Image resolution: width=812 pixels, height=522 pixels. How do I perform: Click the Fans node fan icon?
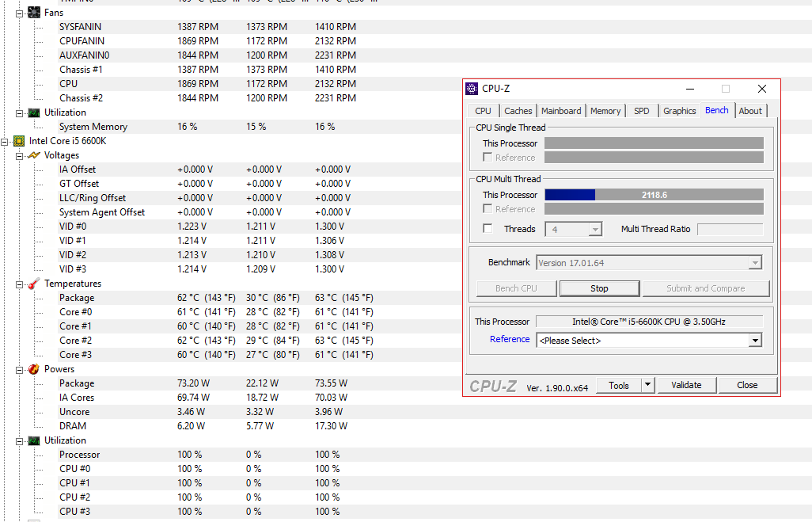[x=34, y=13]
